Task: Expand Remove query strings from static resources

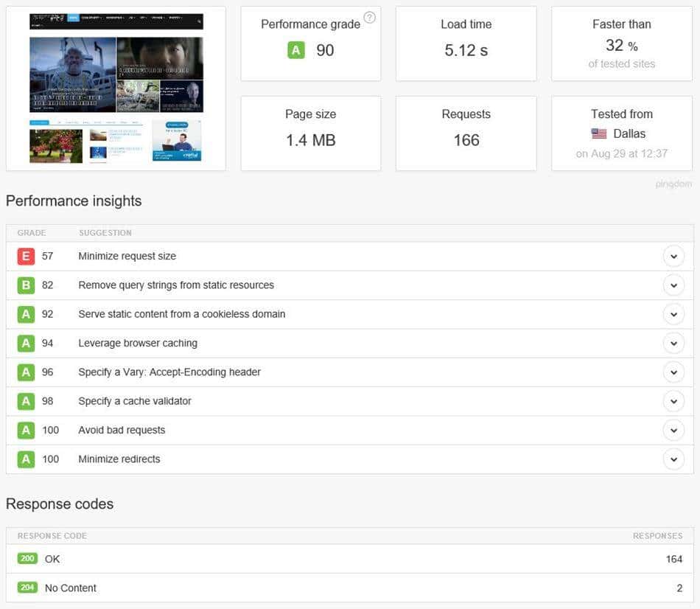Action: pos(673,285)
